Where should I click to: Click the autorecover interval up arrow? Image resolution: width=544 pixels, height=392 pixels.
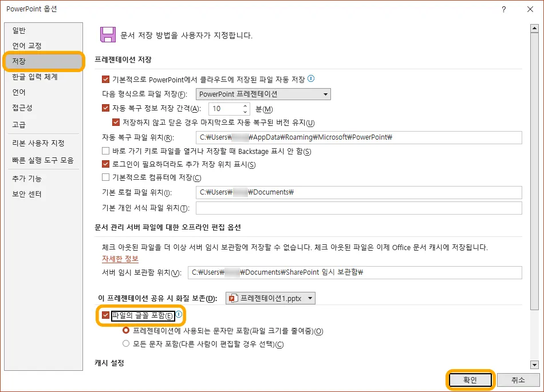click(x=245, y=106)
